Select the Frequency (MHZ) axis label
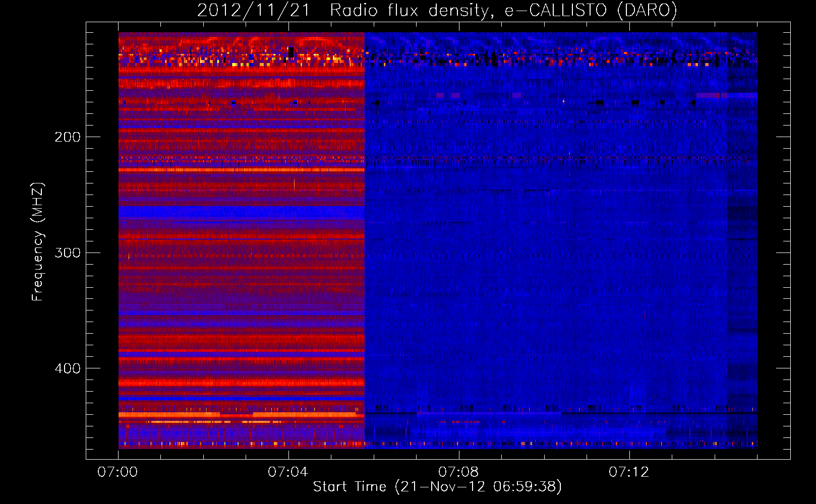Viewport: 816px width, 504px height. pos(38,241)
